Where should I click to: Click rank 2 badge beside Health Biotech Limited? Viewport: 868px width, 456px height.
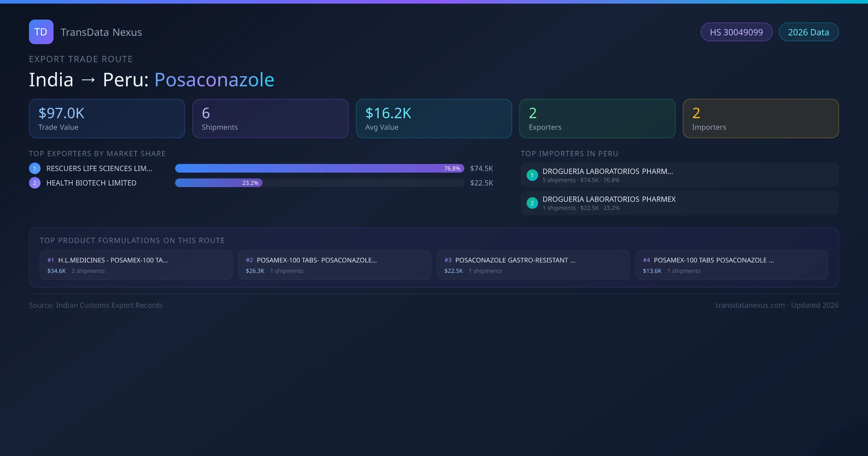(x=35, y=183)
